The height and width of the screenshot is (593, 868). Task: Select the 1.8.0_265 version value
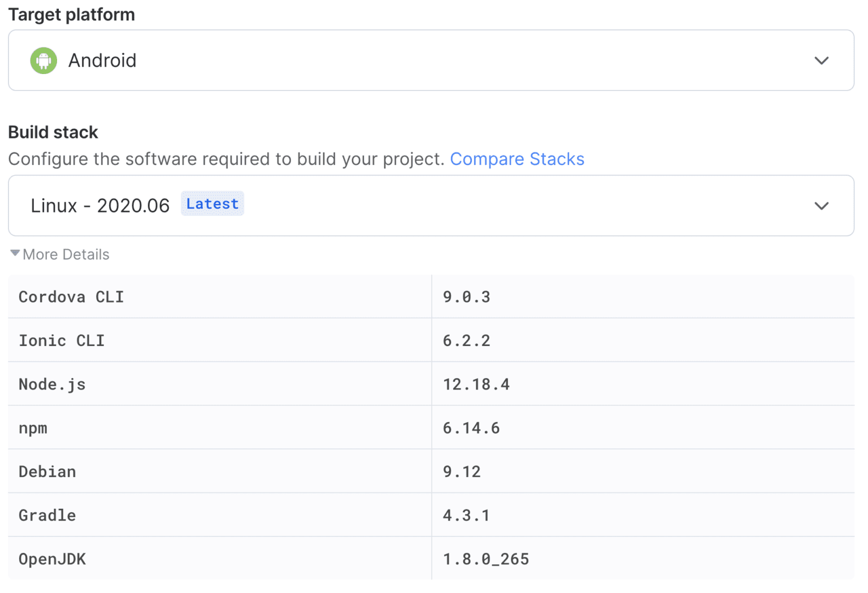coord(486,559)
